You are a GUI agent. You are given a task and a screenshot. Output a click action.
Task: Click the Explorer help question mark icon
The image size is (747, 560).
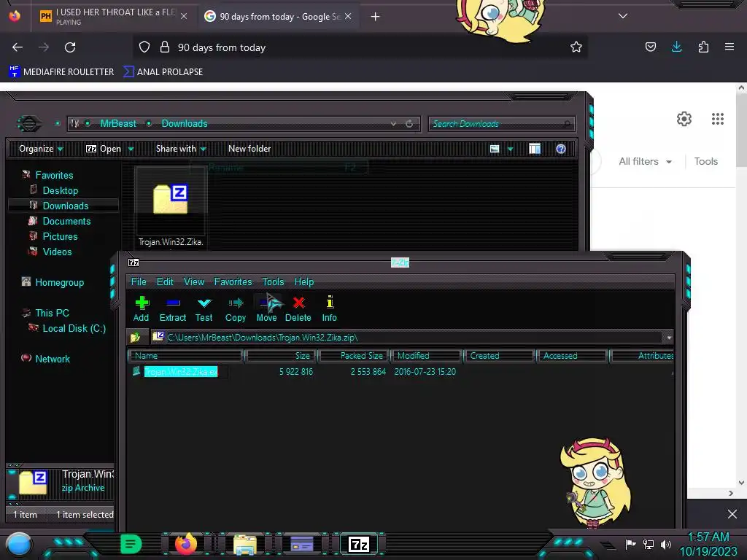(561, 149)
